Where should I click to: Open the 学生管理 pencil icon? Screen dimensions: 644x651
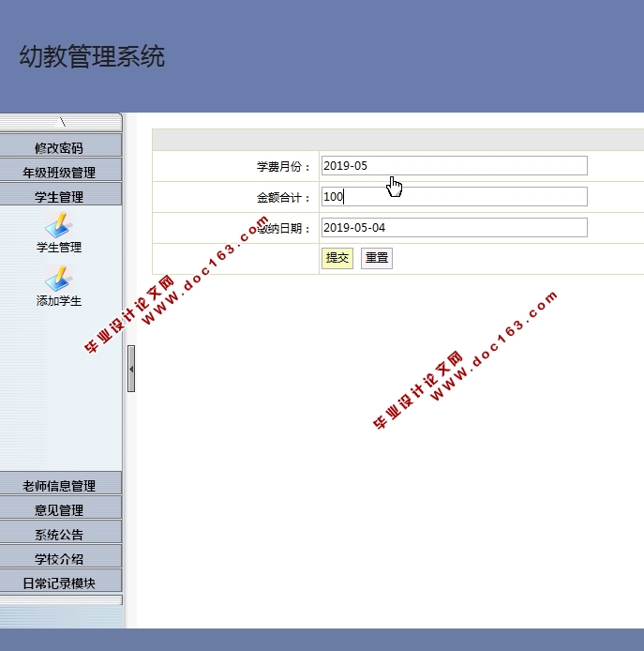point(58,224)
